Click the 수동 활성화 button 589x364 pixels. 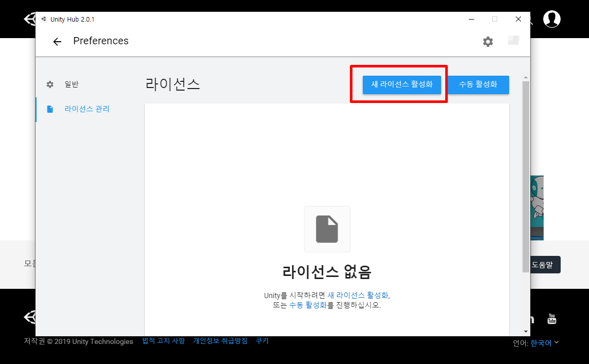pos(478,84)
